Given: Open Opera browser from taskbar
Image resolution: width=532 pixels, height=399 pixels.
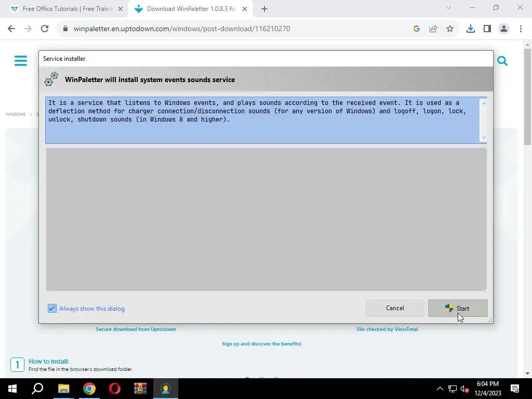Looking at the screenshot, I should (x=115, y=389).
